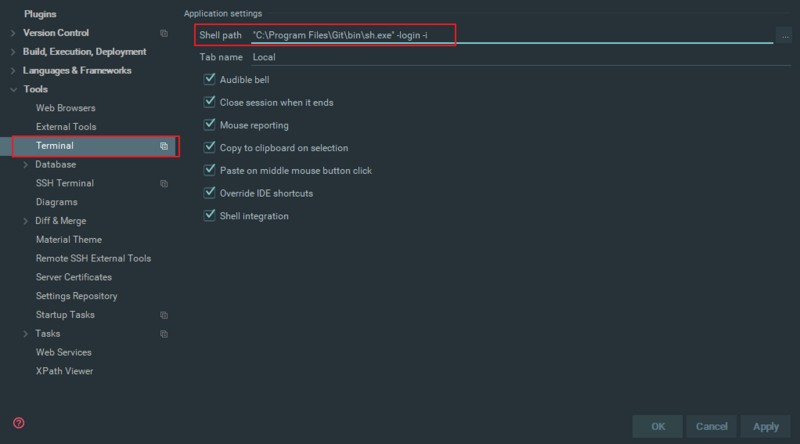The width and height of the screenshot is (800, 444).
Task: Expand the Database tree node
Action: click(25, 165)
